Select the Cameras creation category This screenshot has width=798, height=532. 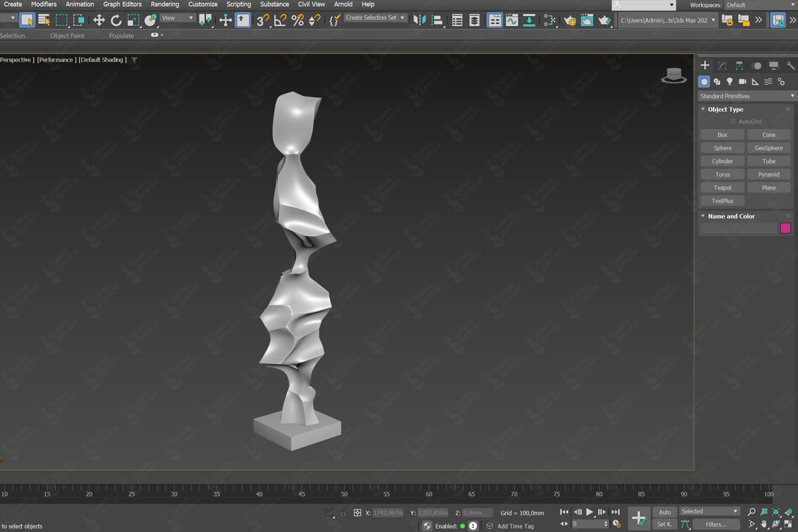742,82
